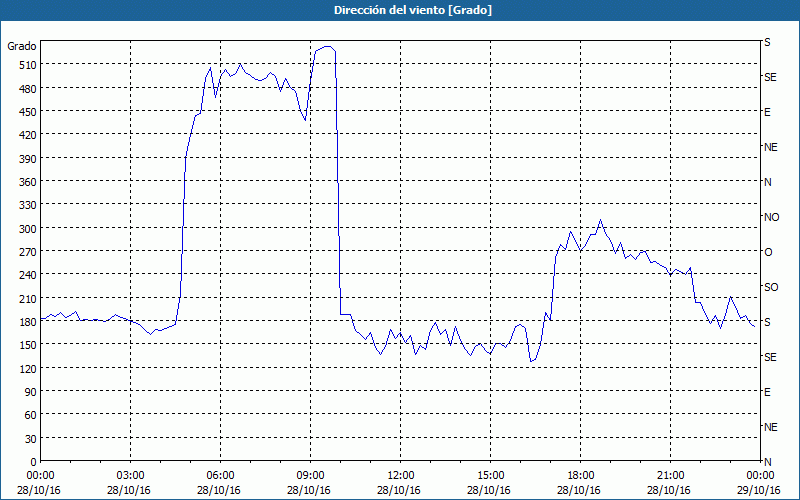Click the 'SO' compass label on right axis

771,287
